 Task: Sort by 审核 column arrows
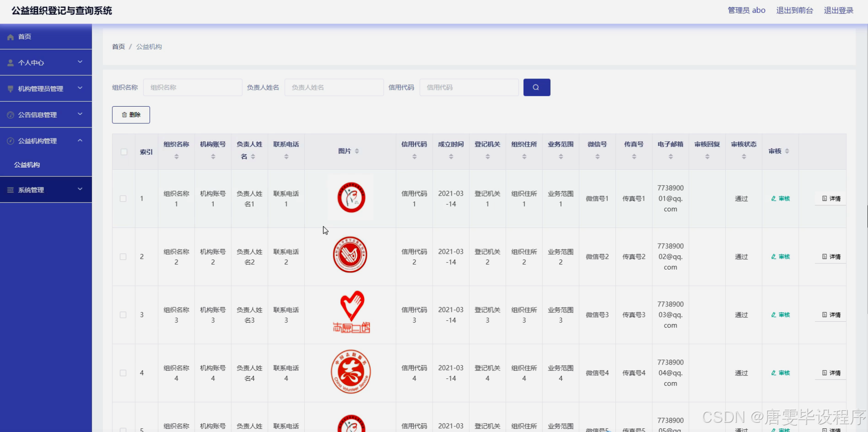787,151
